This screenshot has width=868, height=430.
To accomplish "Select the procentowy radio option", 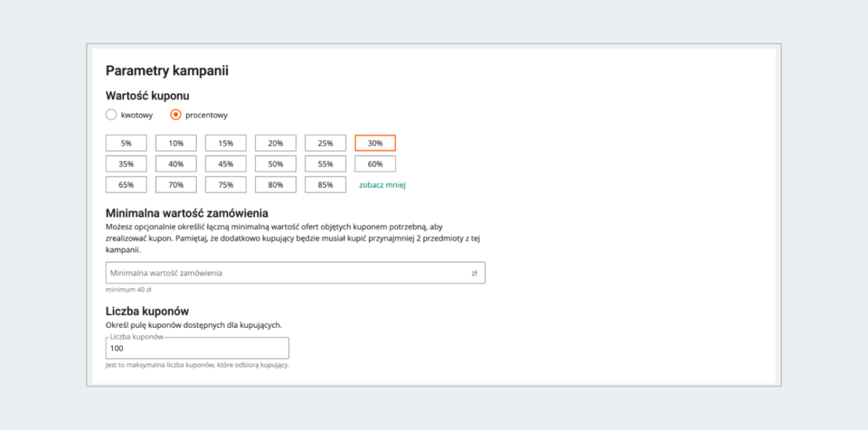I will (x=176, y=114).
